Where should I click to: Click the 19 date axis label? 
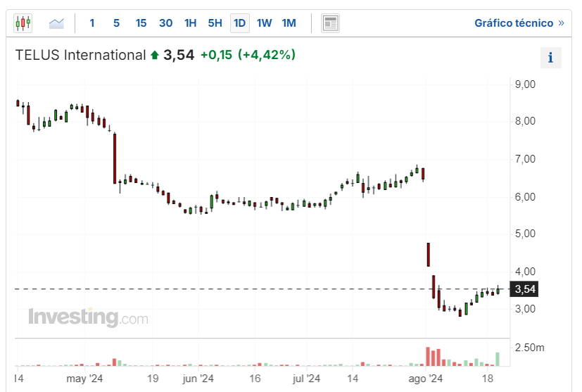(x=153, y=379)
